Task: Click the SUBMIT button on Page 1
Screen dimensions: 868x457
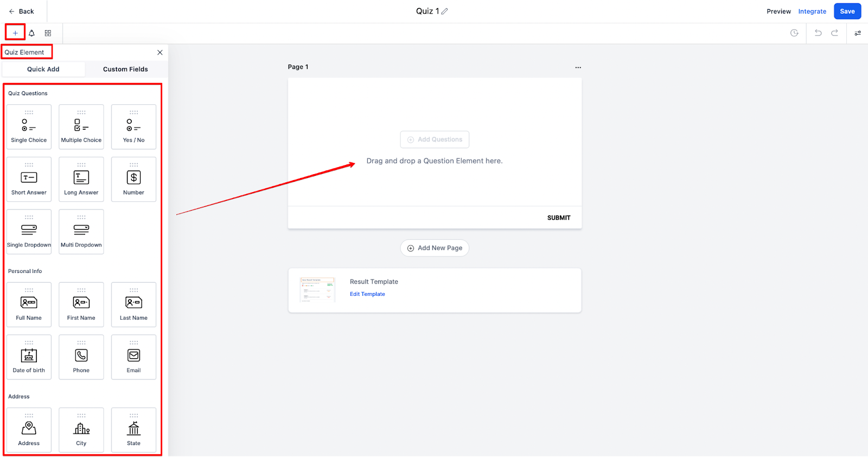Action: pos(559,218)
